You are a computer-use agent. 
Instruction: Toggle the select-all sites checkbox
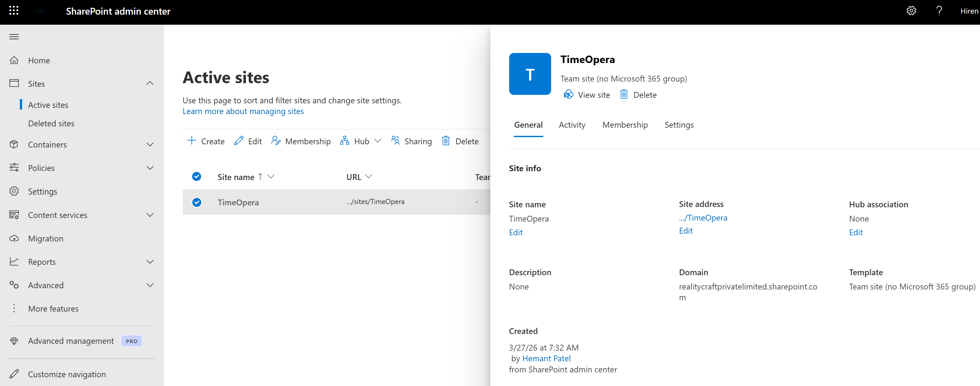tap(197, 176)
